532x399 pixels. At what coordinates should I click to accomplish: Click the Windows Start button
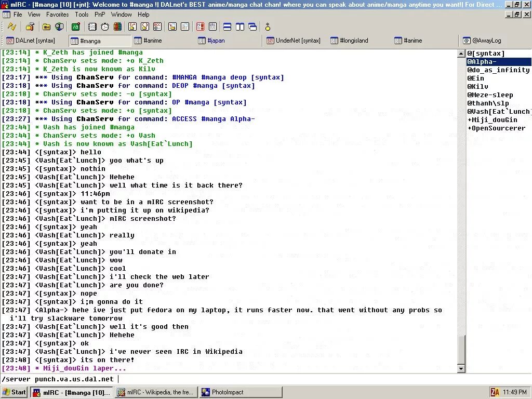[x=14, y=392]
